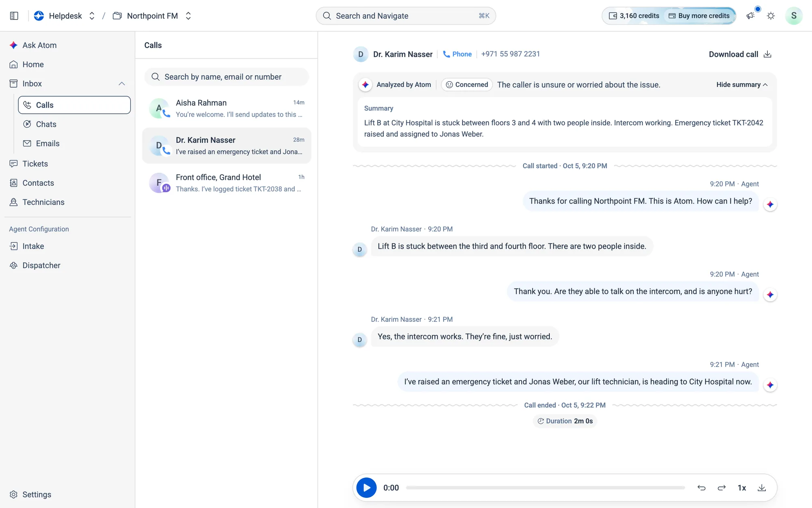This screenshot has height=508, width=812.
Task: Click Buy more credits
Action: 699,16
